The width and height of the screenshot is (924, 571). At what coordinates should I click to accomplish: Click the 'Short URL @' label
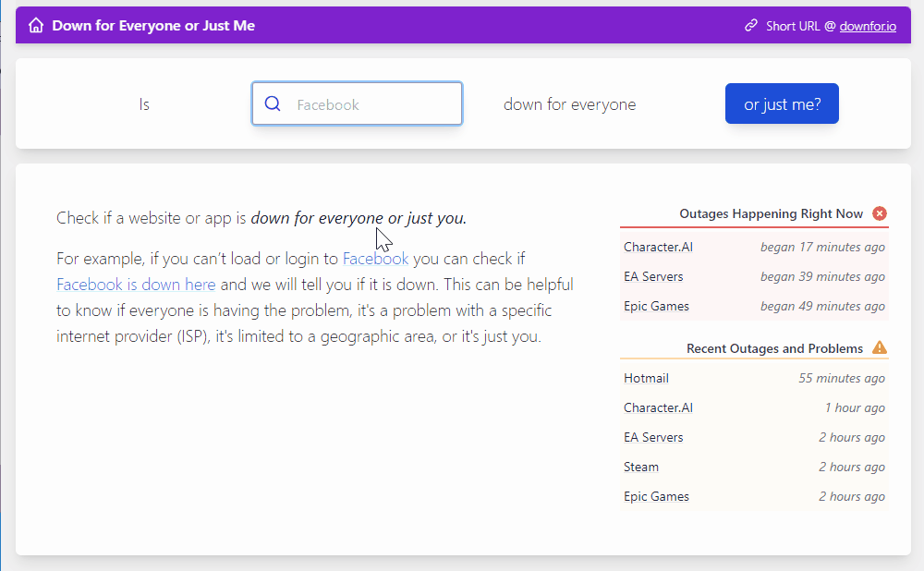coord(801,26)
